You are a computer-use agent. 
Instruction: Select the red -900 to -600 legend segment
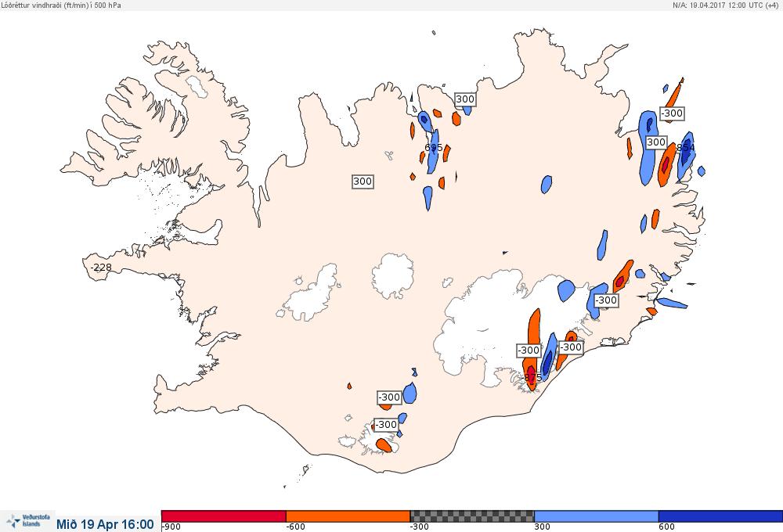click(x=224, y=516)
